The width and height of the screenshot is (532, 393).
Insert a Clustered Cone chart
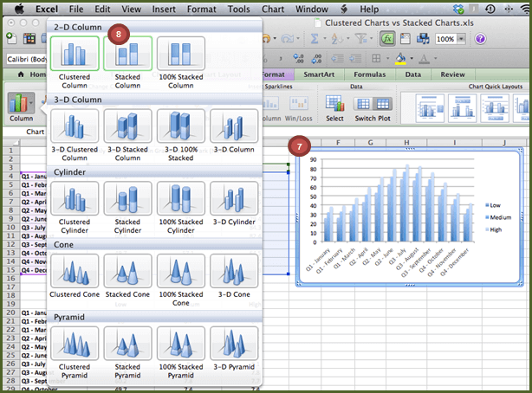(75, 271)
